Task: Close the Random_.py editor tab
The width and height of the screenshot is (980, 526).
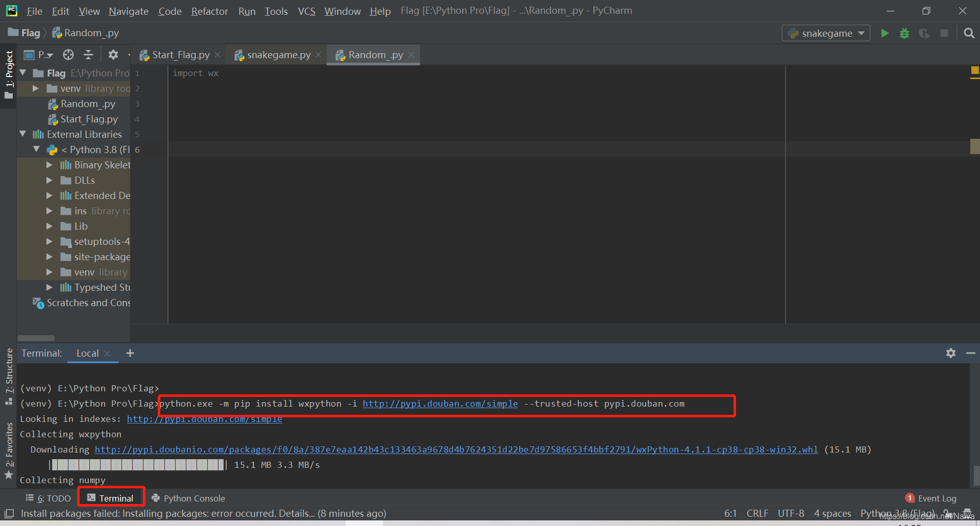Action: coord(411,55)
